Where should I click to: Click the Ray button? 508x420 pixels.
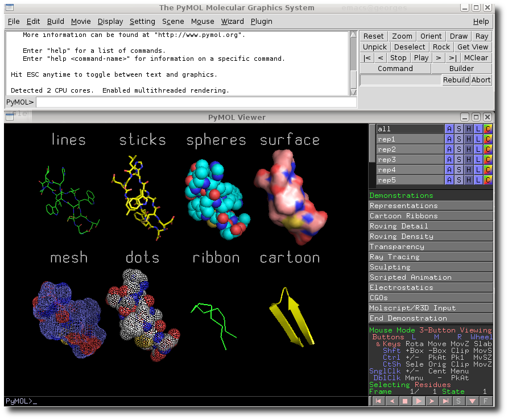point(482,36)
